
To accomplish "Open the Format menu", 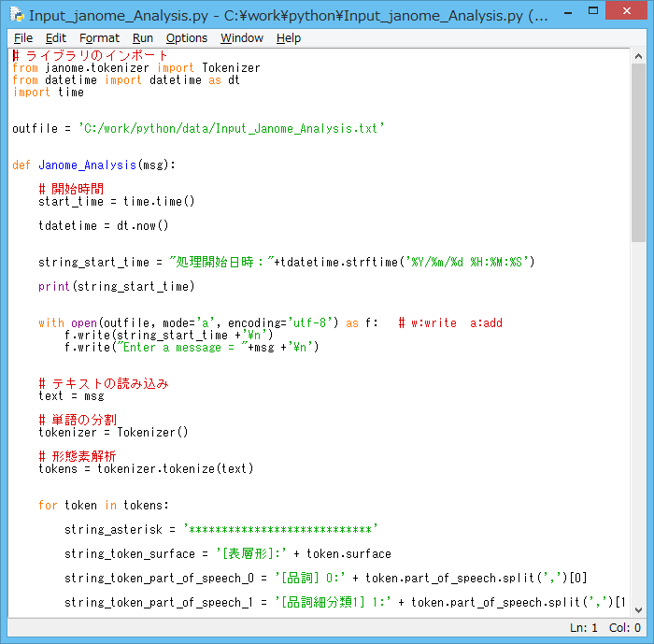I will pyautogui.click(x=99, y=38).
